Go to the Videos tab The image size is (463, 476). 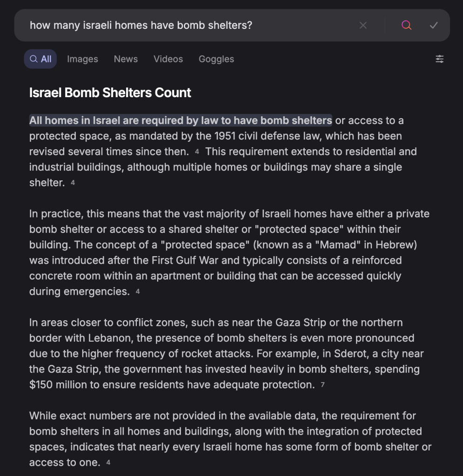pos(168,59)
